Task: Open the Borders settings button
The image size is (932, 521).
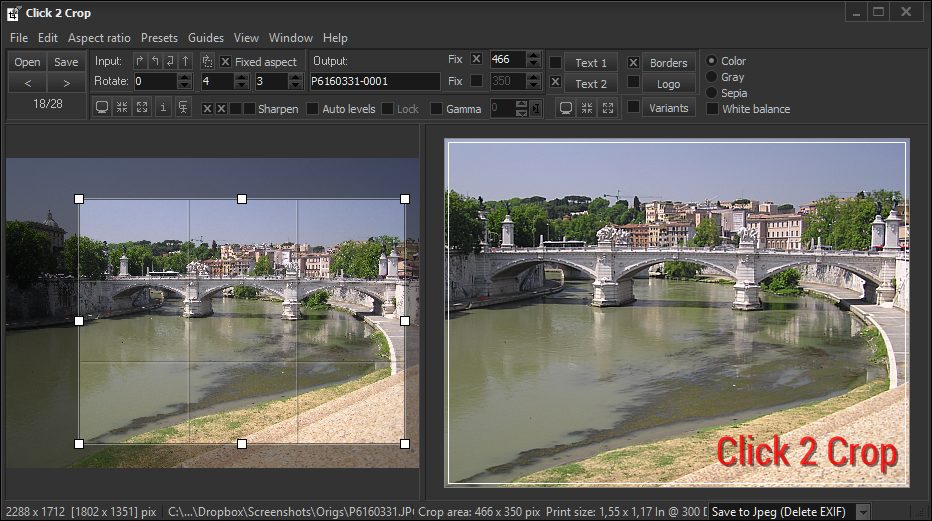Action: pos(669,62)
